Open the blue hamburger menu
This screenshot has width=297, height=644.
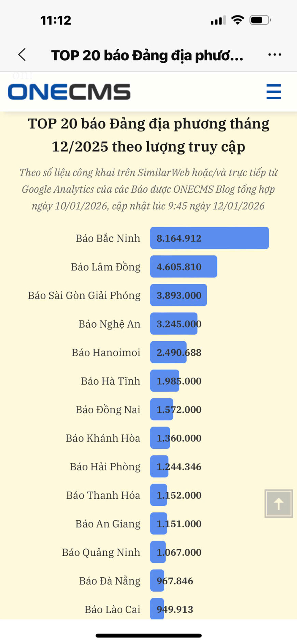(274, 91)
